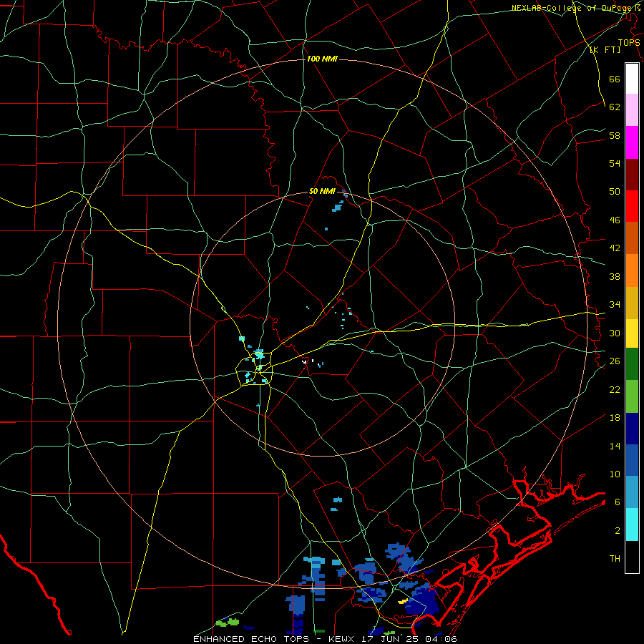Viewport: 644px width, 644px height.
Task: Click the '17 JUN 25 04:06' timestamp
Action: [x=409, y=639]
